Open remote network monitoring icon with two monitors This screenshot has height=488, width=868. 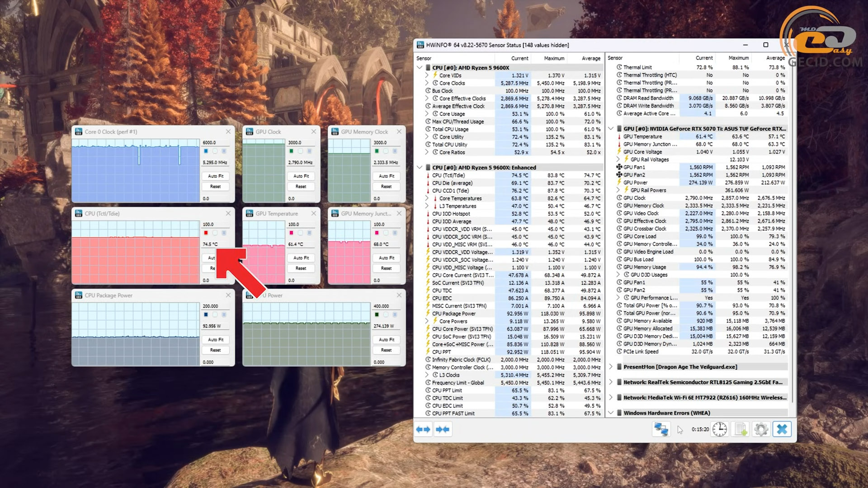pos(660,429)
